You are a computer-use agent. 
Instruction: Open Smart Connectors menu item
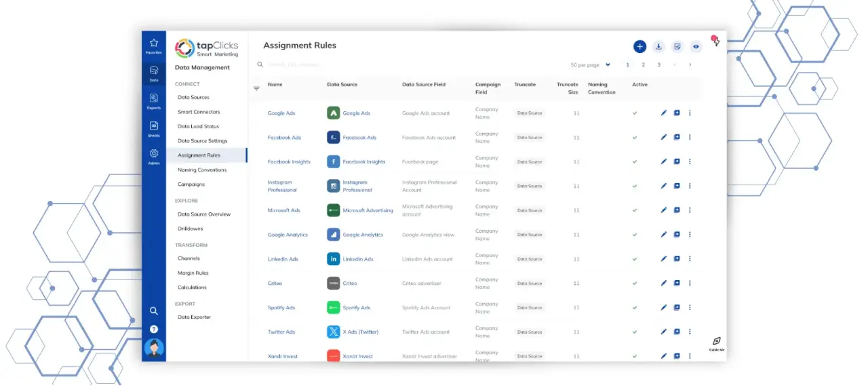[199, 112]
